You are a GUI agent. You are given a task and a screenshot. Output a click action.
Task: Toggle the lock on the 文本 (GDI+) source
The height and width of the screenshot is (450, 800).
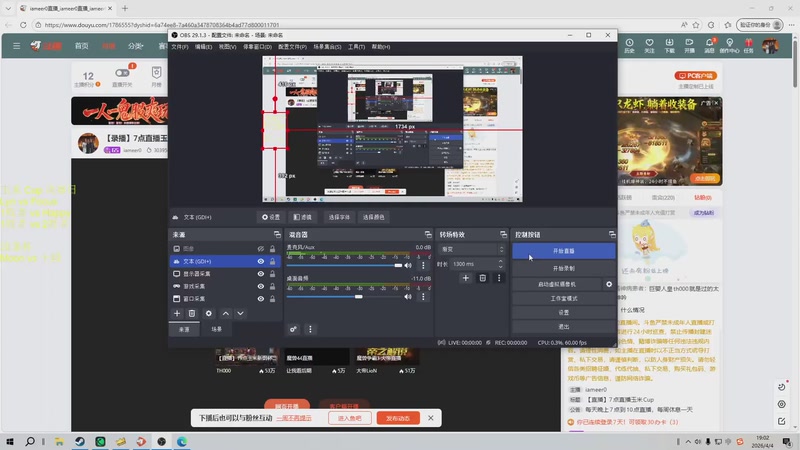tap(272, 261)
